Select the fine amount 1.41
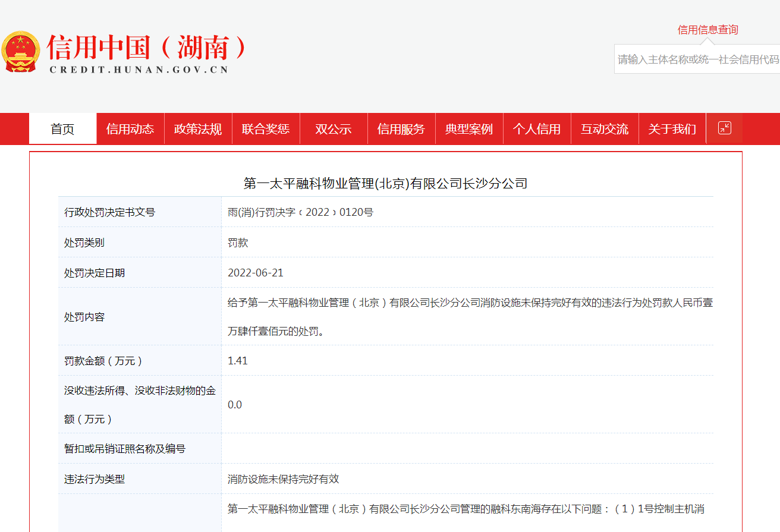Viewport: 780px width, 532px height. click(238, 361)
